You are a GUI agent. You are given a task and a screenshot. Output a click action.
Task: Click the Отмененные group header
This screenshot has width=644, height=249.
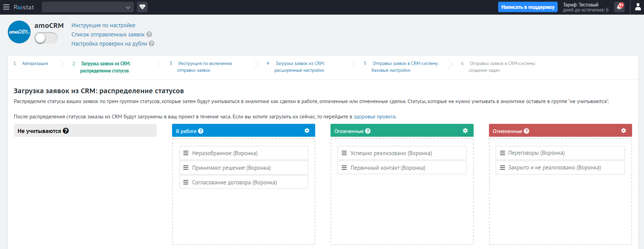[560, 131]
